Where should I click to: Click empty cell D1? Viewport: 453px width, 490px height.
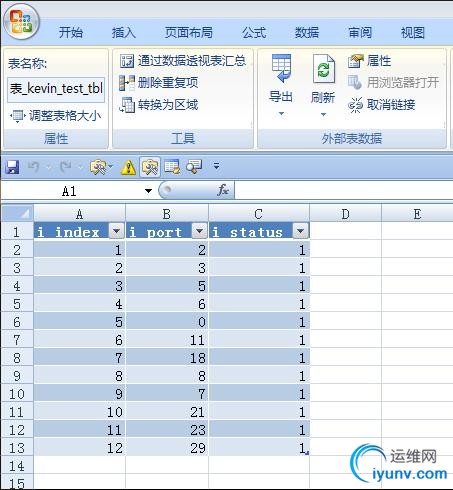coord(345,231)
